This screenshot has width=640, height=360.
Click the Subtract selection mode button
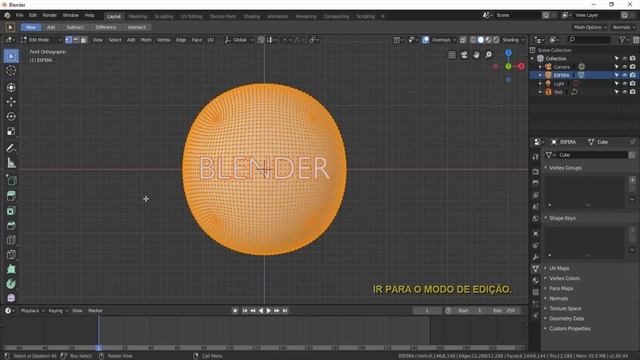tap(75, 27)
